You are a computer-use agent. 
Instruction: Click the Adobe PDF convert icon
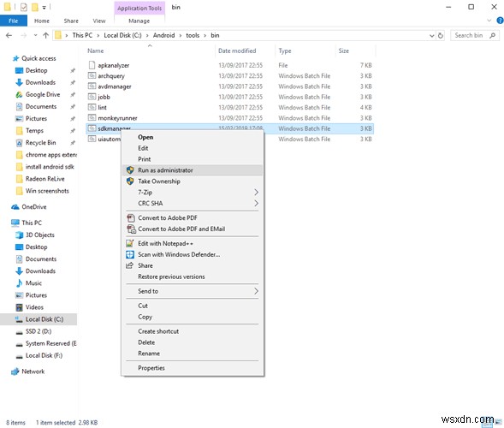(131, 218)
